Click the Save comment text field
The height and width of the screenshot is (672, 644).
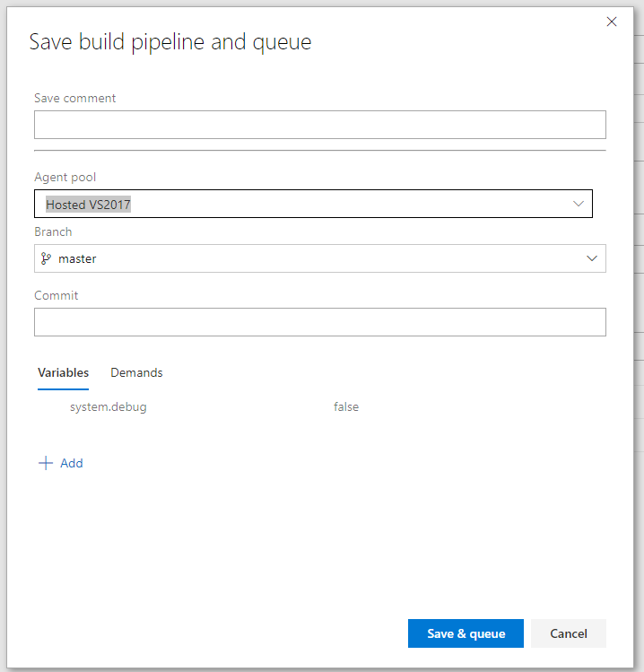pos(319,125)
